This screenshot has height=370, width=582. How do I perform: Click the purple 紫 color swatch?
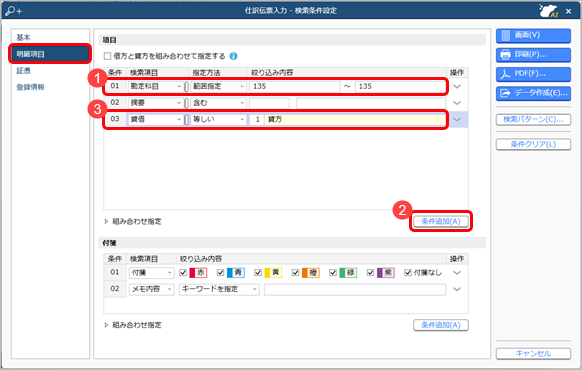click(386, 273)
